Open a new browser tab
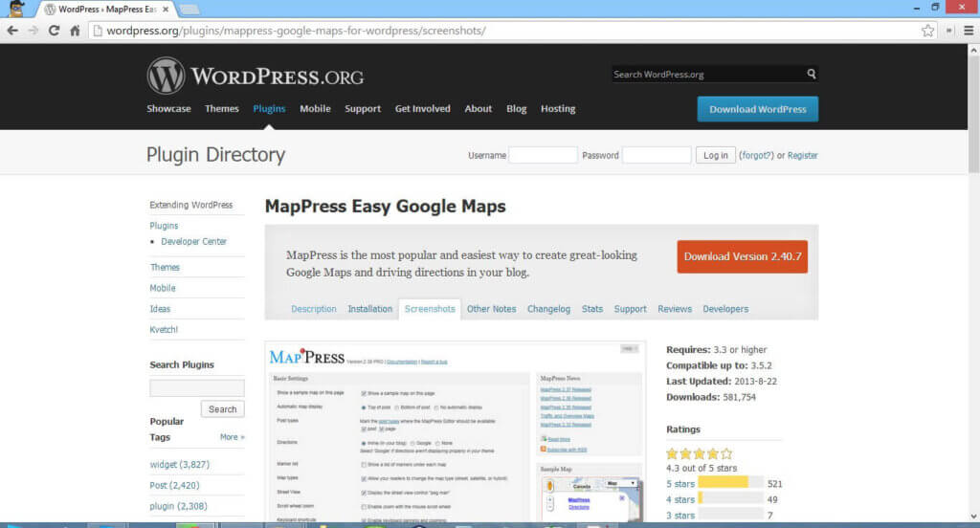Screen dimensions: 980x528 (189, 10)
